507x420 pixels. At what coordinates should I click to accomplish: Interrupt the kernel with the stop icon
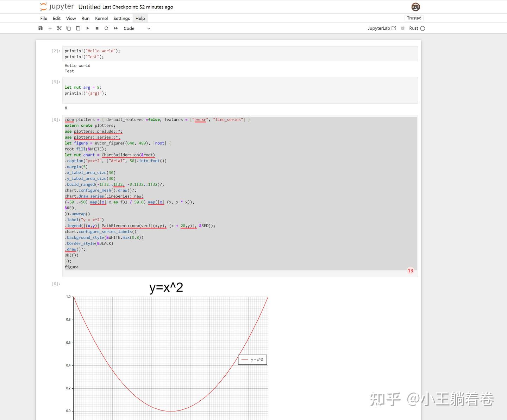pyautogui.click(x=97, y=28)
